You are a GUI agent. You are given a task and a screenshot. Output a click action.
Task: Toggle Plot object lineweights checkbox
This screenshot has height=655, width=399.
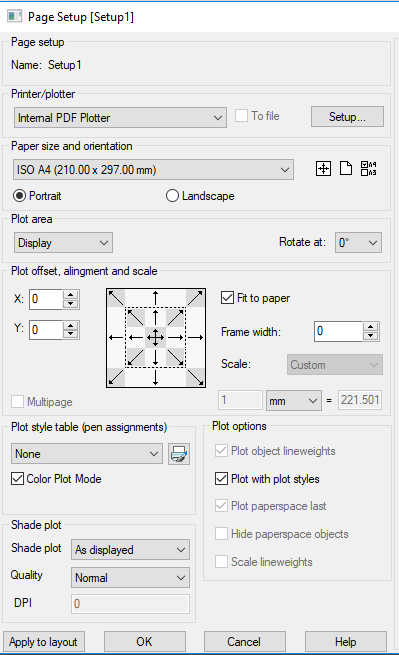221,451
